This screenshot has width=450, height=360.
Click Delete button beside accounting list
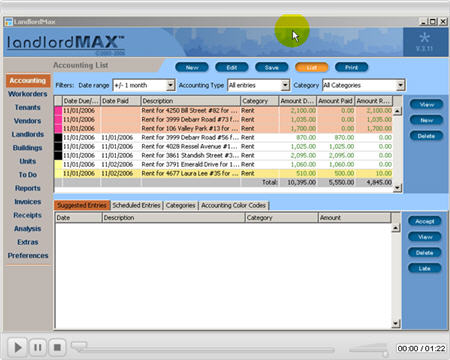[426, 136]
